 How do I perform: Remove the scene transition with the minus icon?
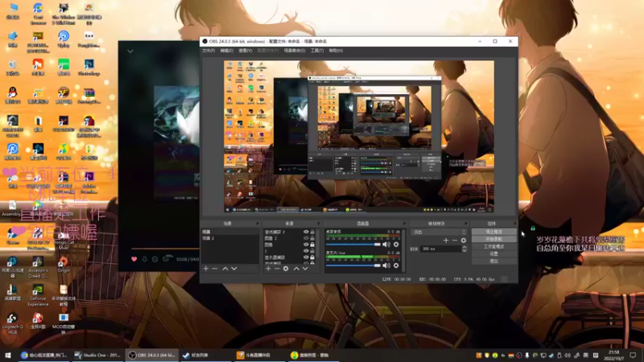(455, 241)
